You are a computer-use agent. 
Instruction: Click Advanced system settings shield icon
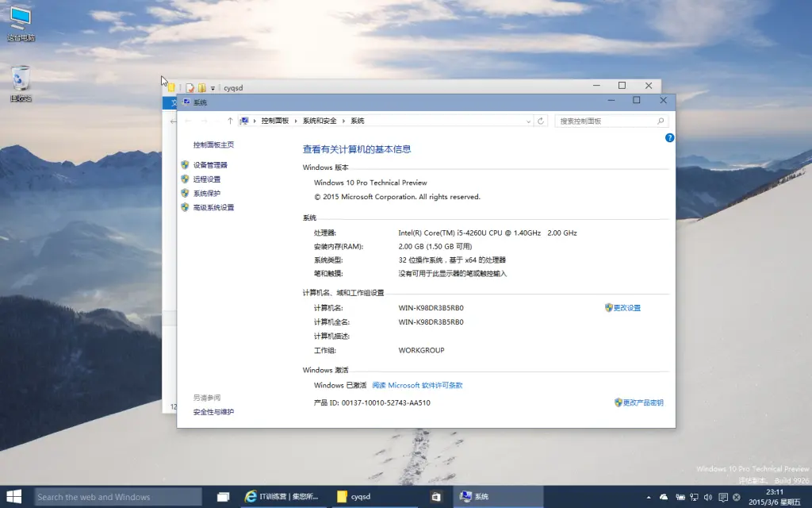tap(185, 207)
